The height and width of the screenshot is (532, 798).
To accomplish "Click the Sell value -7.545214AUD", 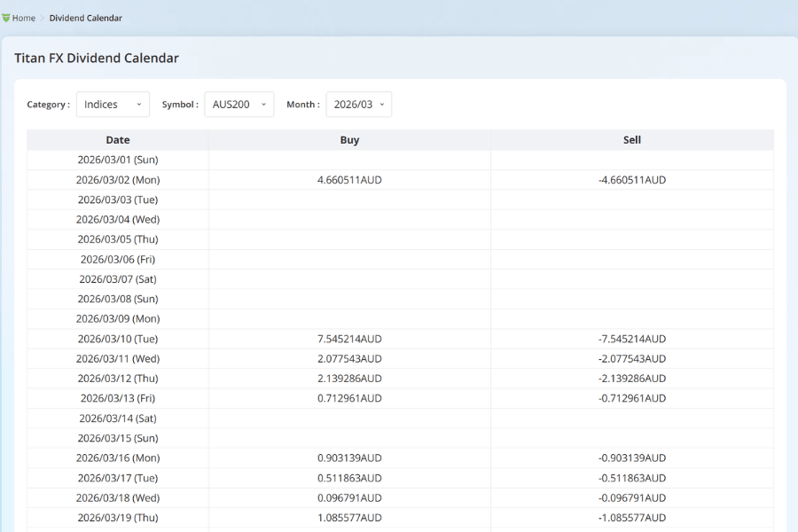I will pyautogui.click(x=632, y=339).
